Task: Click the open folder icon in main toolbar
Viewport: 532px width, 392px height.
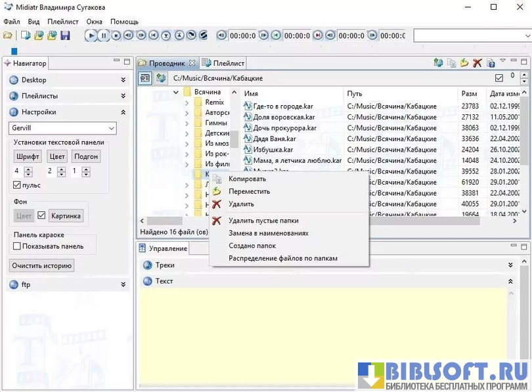Action: click(x=8, y=35)
